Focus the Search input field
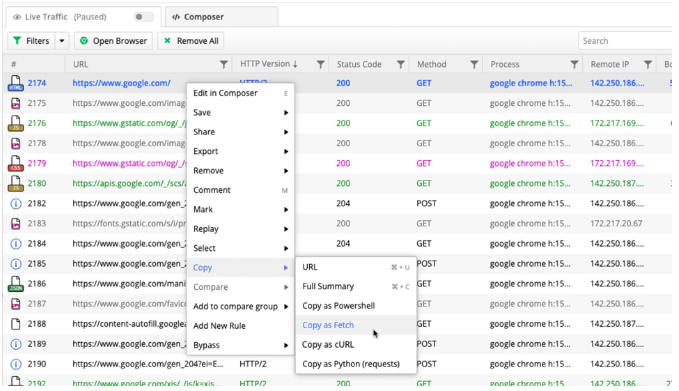The height and width of the screenshot is (391, 679). pos(626,41)
